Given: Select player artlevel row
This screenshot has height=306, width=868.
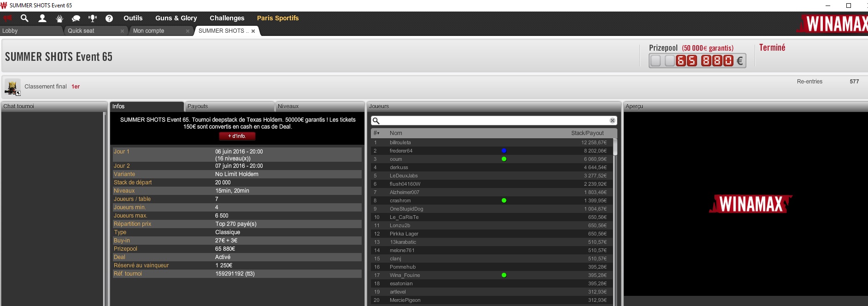Looking at the screenshot, I should pyautogui.click(x=492, y=292).
